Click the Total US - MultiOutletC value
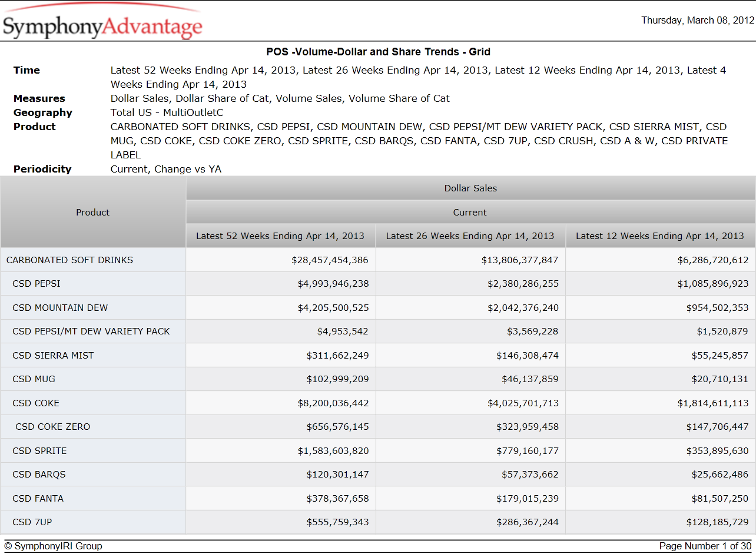 pyautogui.click(x=167, y=112)
